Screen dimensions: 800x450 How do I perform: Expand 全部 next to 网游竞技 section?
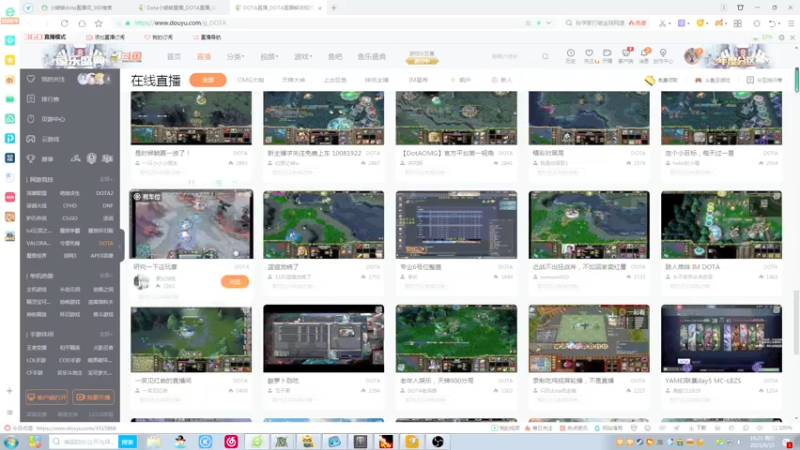[x=106, y=179]
